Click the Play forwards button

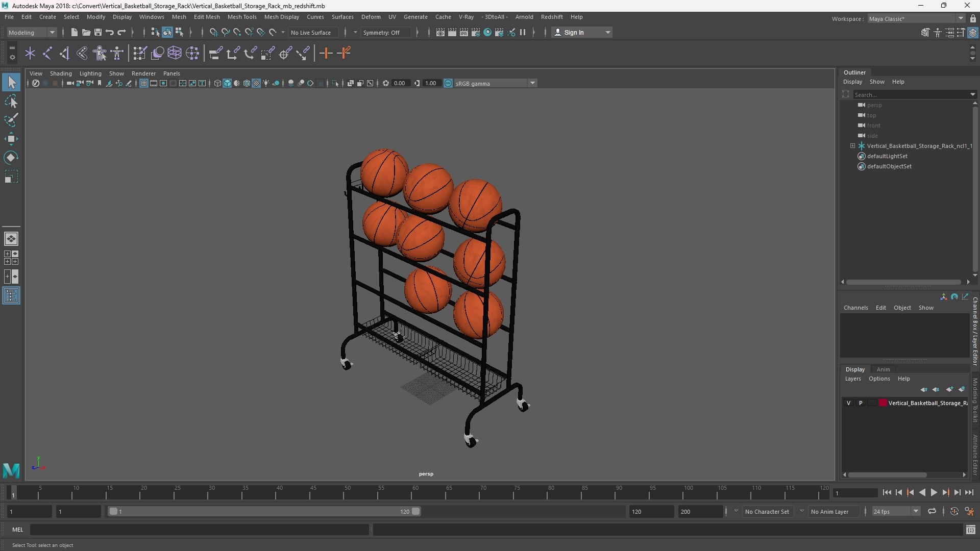(934, 492)
